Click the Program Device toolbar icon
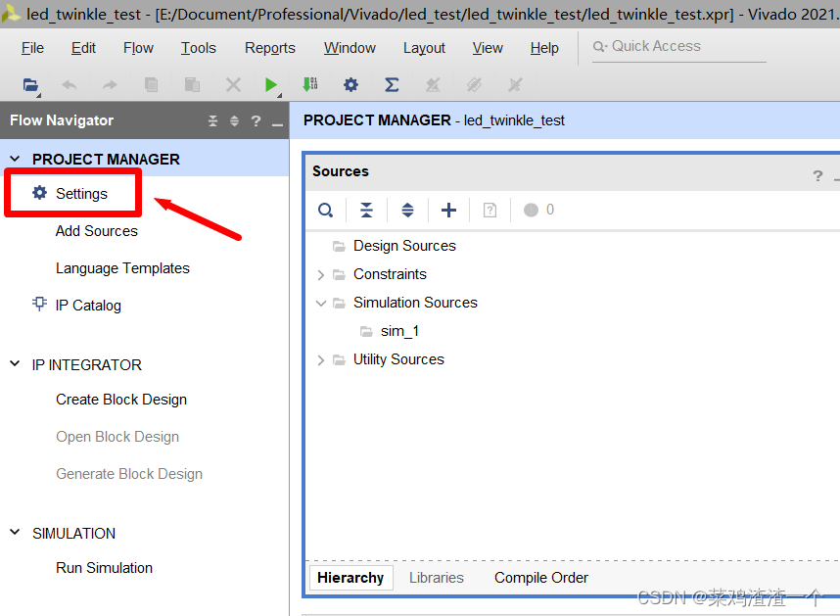The height and width of the screenshot is (616, 840). 310,84
